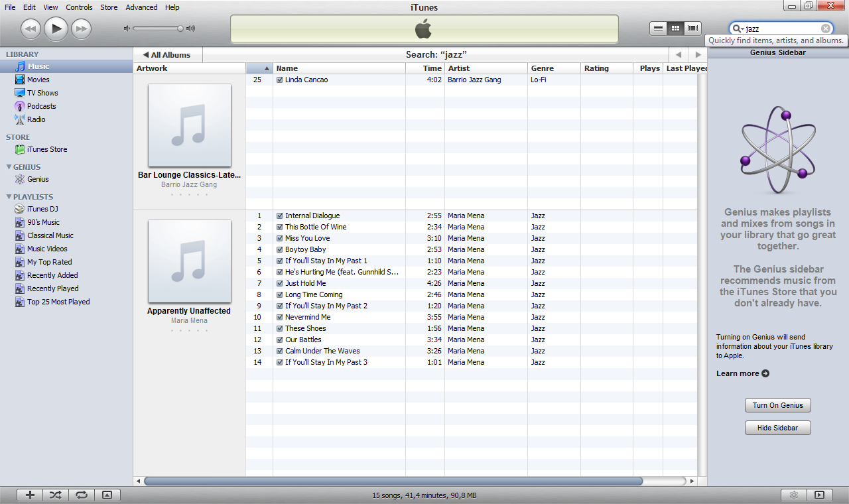Click Turn On Genius button
The width and height of the screenshot is (849, 504).
pos(777,405)
